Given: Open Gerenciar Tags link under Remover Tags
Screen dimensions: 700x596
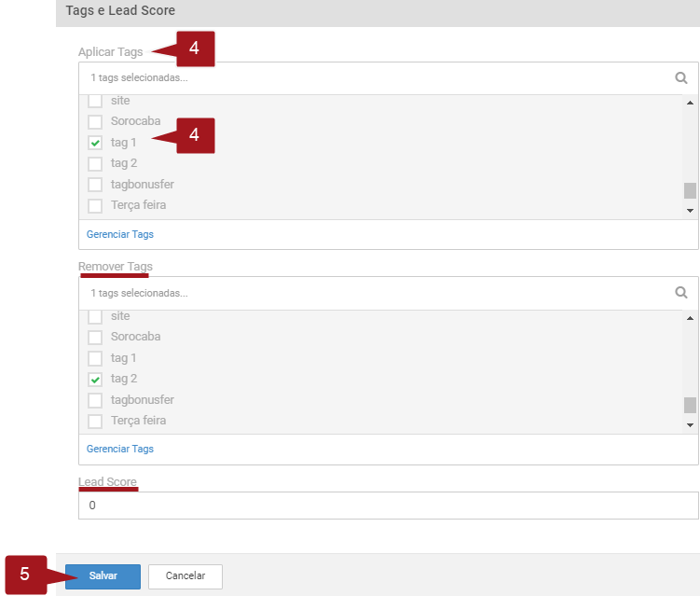Looking at the screenshot, I should (120, 449).
